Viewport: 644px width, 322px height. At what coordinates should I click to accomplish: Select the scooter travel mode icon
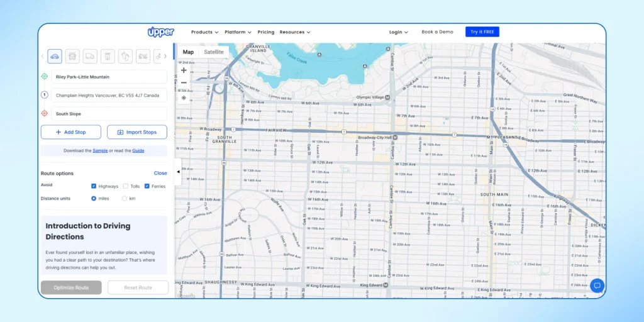pyautogui.click(x=108, y=56)
